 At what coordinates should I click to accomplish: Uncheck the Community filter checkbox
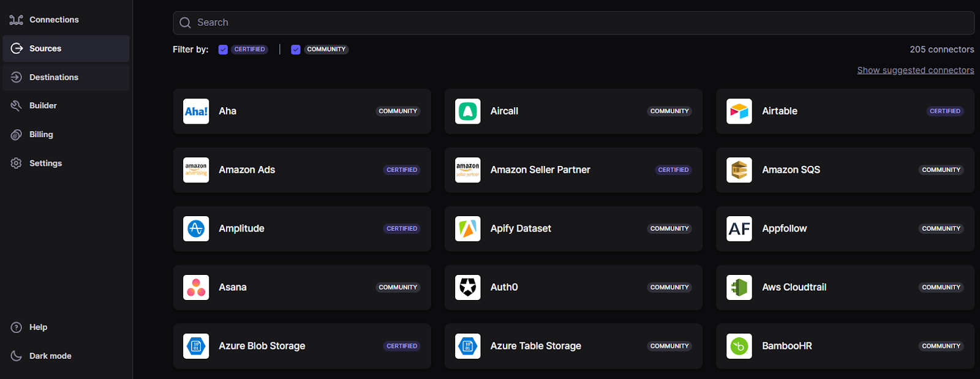tap(296, 50)
